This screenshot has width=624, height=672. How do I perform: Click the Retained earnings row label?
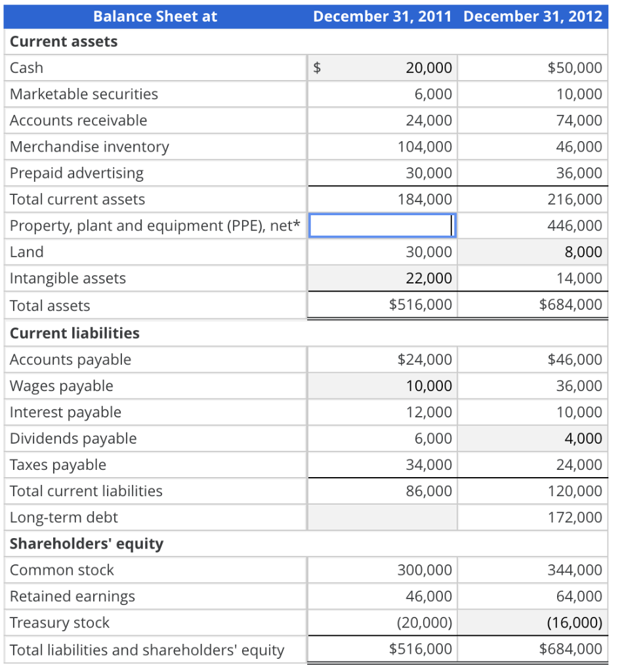point(71,596)
